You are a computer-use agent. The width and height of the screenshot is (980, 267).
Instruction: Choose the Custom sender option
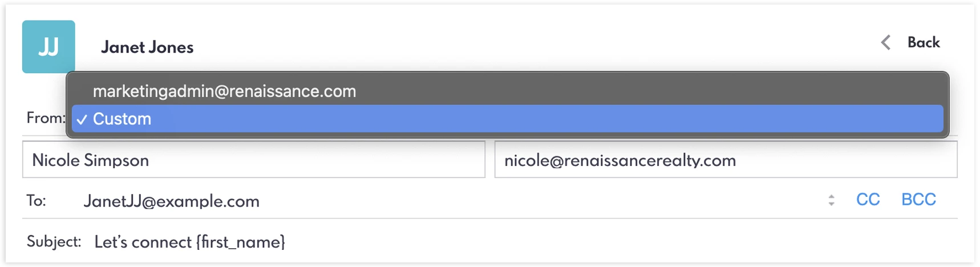(122, 119)
